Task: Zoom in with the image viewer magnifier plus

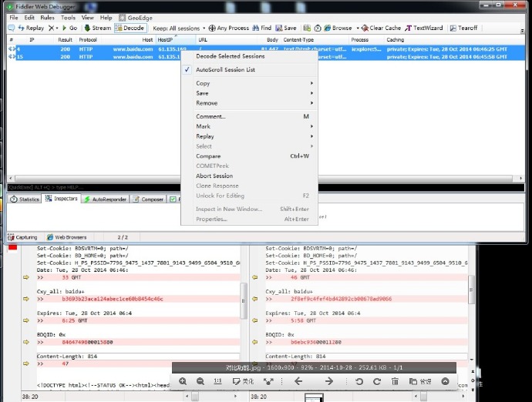Action: tap(183, 381)
